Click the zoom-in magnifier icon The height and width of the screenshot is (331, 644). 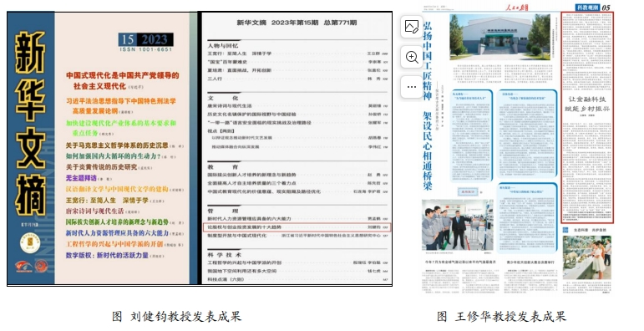(412, 57)
